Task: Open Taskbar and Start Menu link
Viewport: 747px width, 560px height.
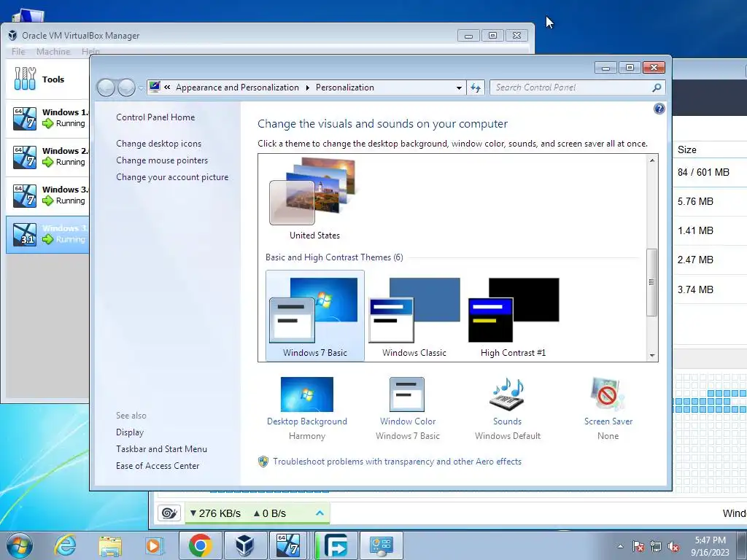Action: tap(161, 449)
